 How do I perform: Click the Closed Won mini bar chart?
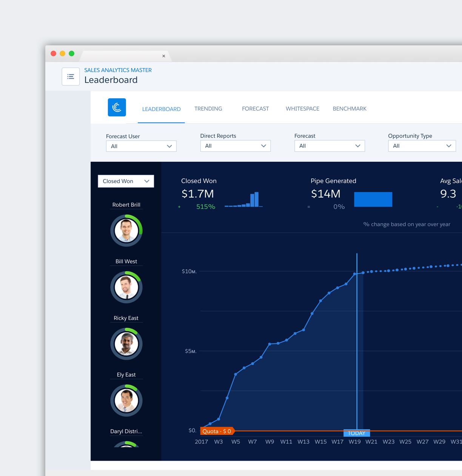[244, 200]
